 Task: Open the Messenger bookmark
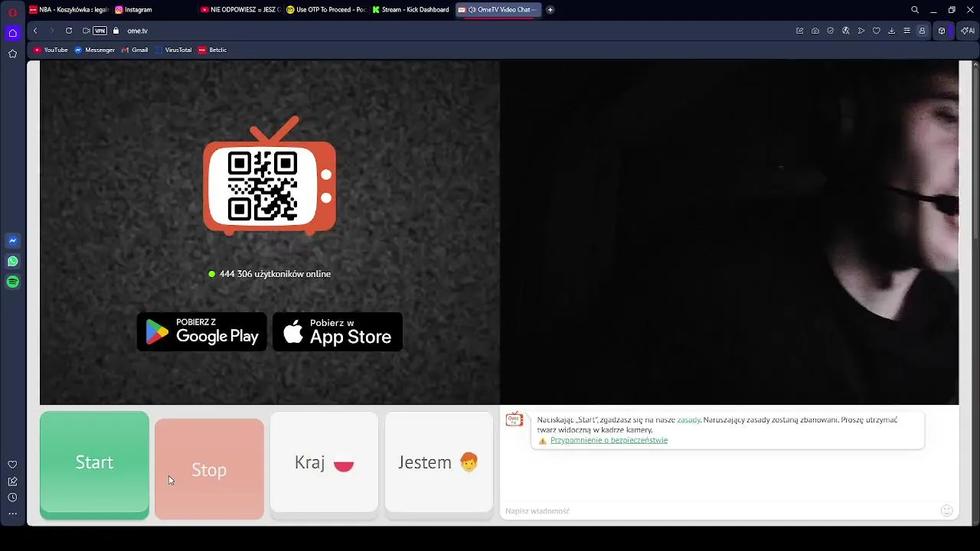[95, 50]
